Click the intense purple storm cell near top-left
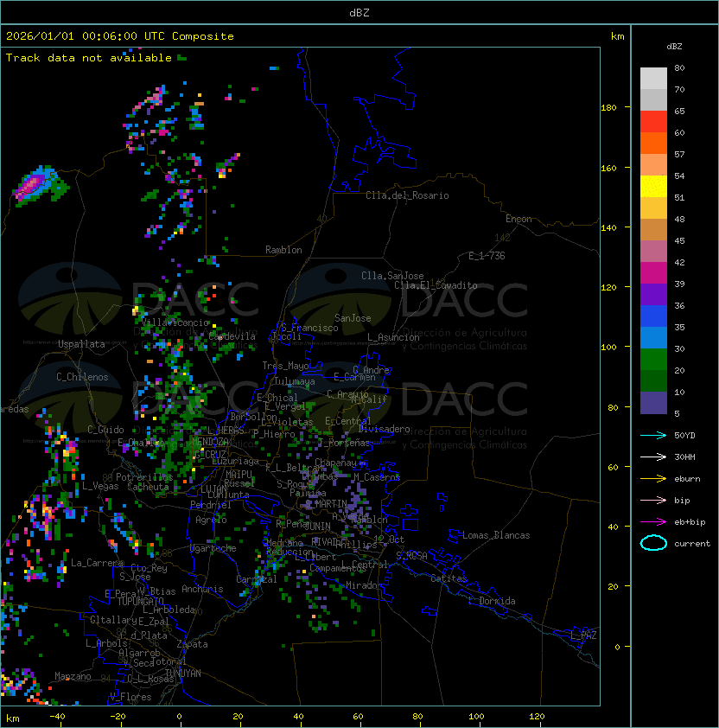 pos(33,184)
